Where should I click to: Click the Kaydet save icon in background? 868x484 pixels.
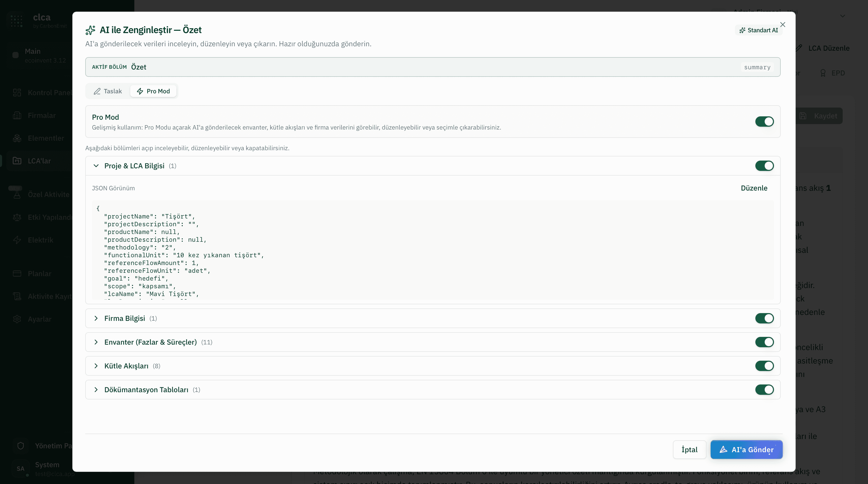(x=803, y=116)
